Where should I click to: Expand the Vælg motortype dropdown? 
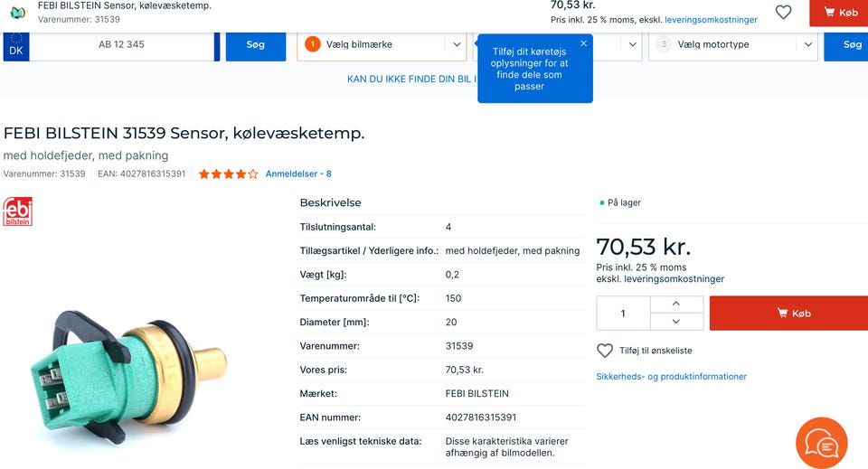point(733,44)
